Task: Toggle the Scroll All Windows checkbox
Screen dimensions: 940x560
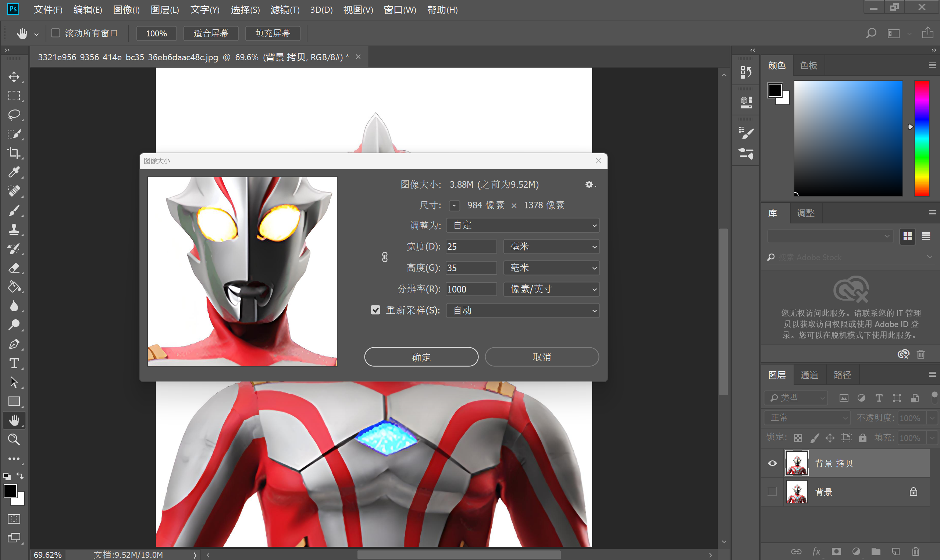Action: click(x=56, y=33)
